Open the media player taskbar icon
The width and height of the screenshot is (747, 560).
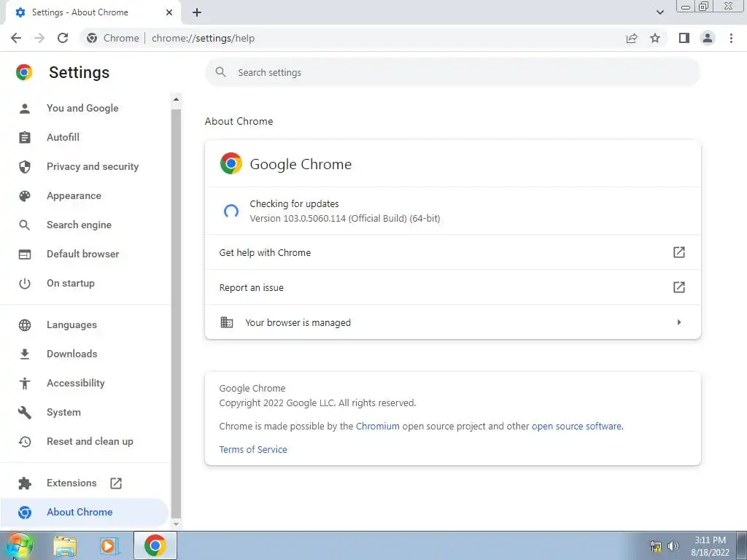(x=109, y=546)
